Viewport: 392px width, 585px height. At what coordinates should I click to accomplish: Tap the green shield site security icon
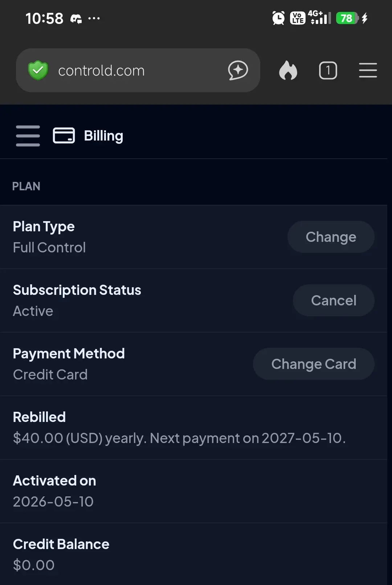coord(38,70)
